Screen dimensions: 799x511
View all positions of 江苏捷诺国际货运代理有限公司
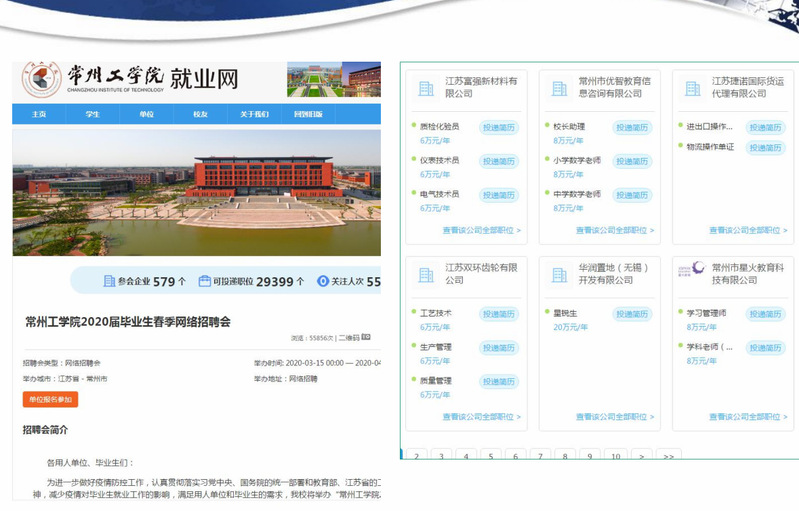[748, 230]
